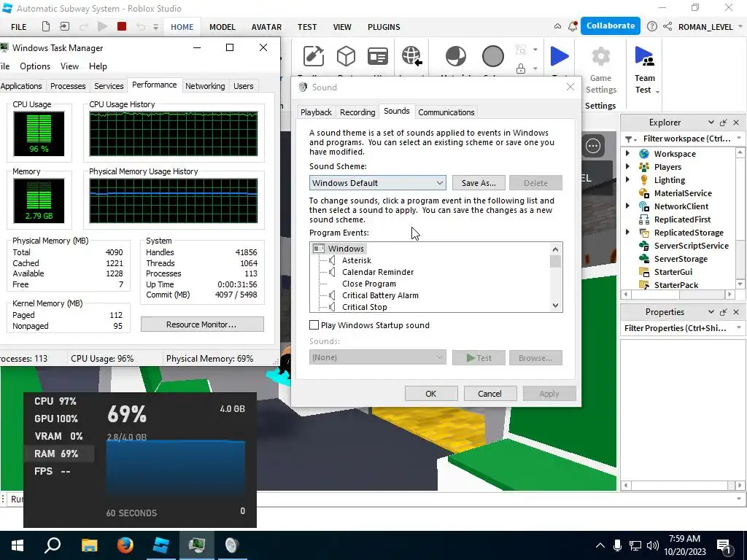The image size is (747, 560).
Task: Switch to the Playback tab in Sound
Action: point(316,112)
